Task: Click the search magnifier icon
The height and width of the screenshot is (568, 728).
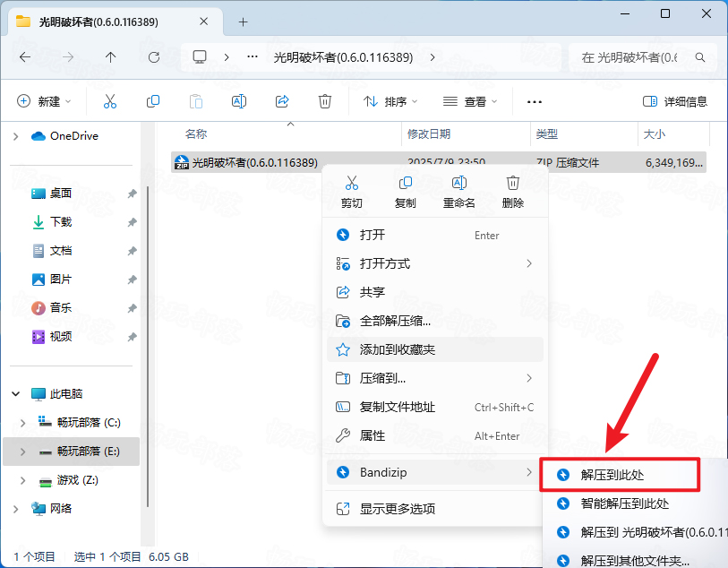Action: (700, 57)
